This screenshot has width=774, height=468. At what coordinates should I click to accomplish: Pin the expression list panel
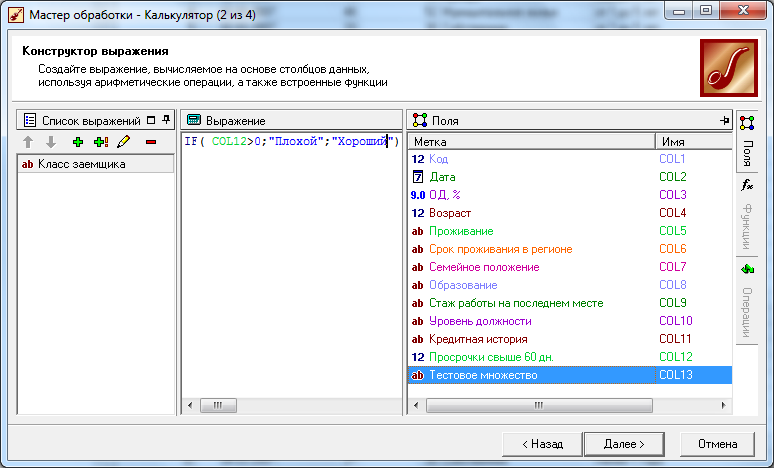(166, 120)
